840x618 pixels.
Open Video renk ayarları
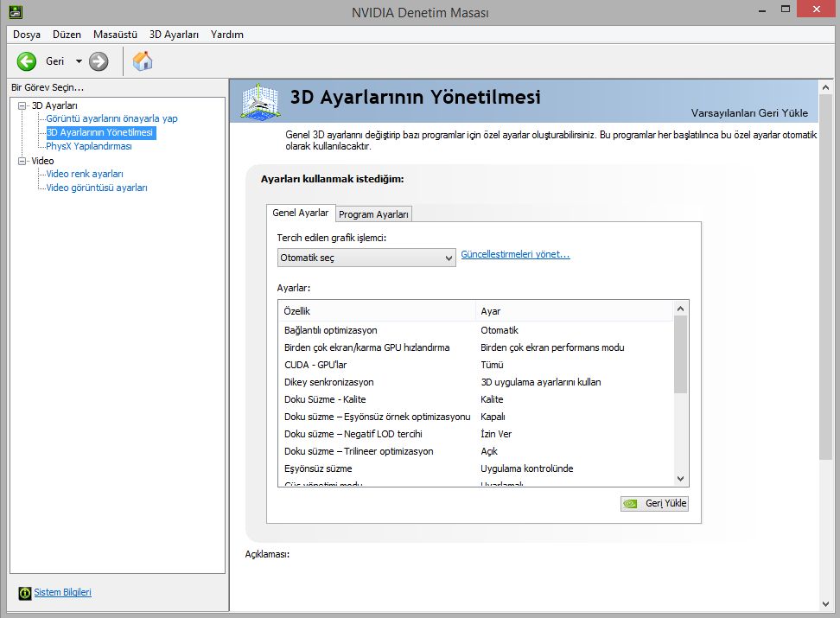85,174
